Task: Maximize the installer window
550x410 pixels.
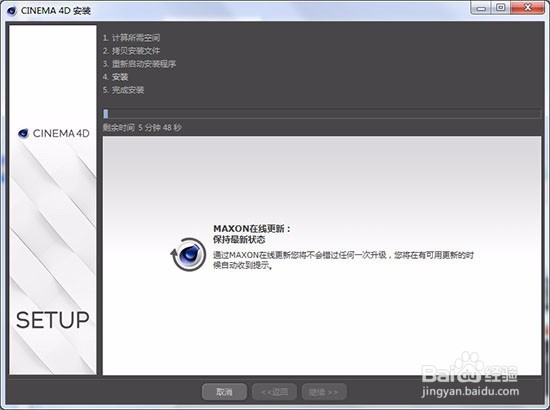Action: click(x=501, y=8)
